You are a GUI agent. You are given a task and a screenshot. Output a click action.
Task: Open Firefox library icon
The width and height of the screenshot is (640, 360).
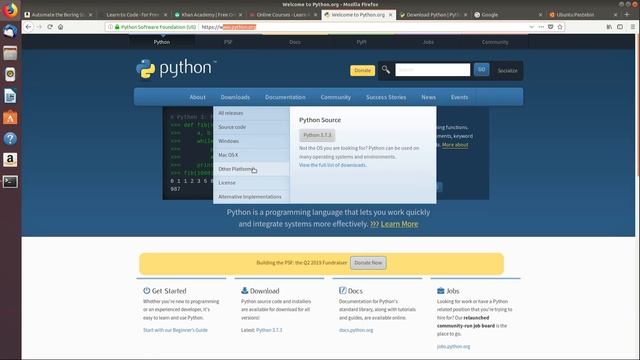click(x=609, y=27)
